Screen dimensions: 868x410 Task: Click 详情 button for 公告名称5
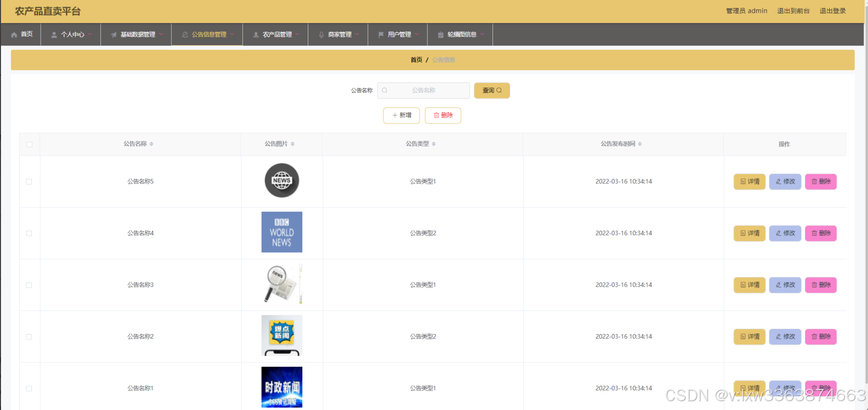749,181
